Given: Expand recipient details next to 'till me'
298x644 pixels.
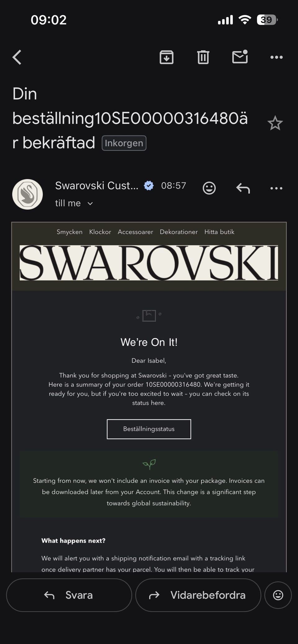Looking at the screenshot, I should coord(90,204).
